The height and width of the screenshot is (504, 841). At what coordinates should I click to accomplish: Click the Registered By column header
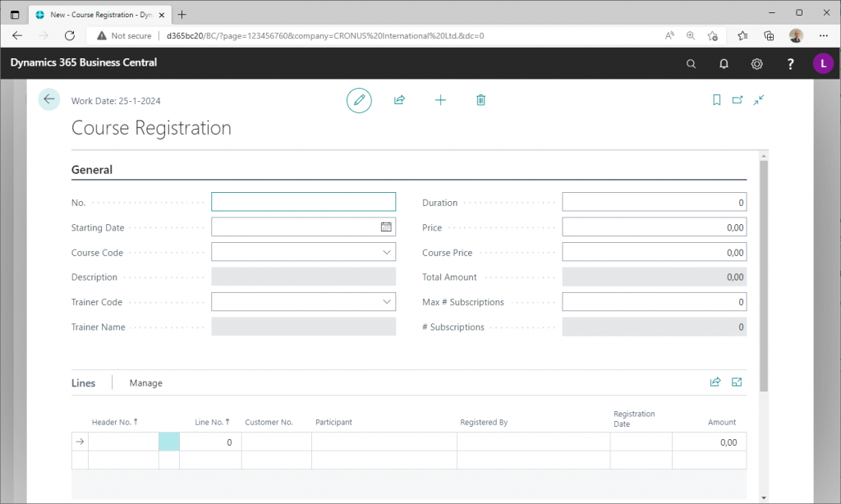pos(484,422)
